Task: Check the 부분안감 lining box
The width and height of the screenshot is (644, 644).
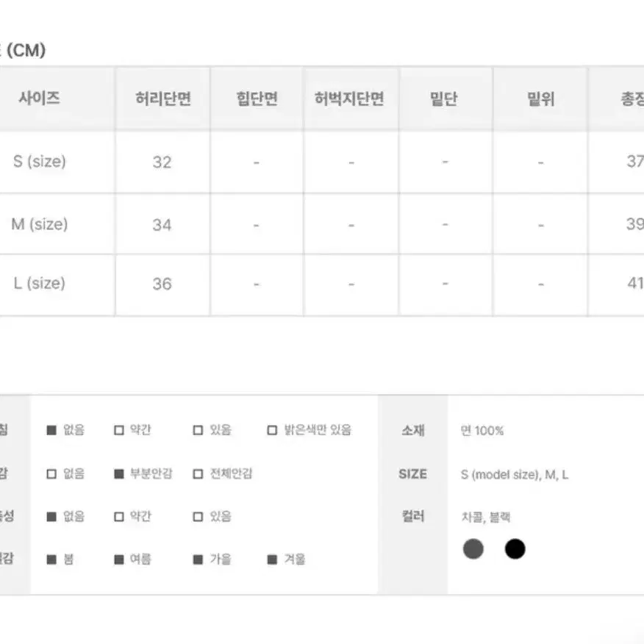Action: coord(118,474)
